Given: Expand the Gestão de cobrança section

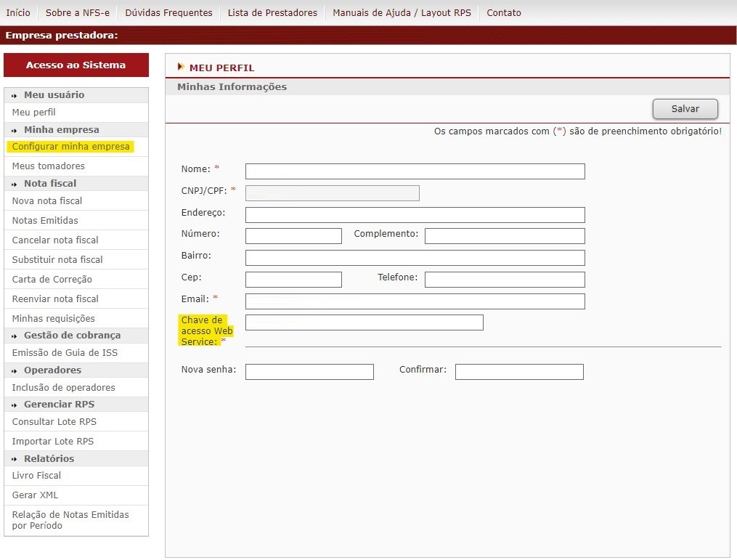Looking at the screenshot, I should (x=72, y=336).
